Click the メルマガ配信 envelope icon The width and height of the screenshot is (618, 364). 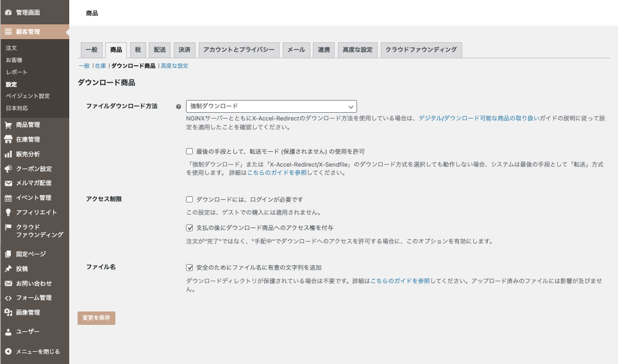pos(8,183)
